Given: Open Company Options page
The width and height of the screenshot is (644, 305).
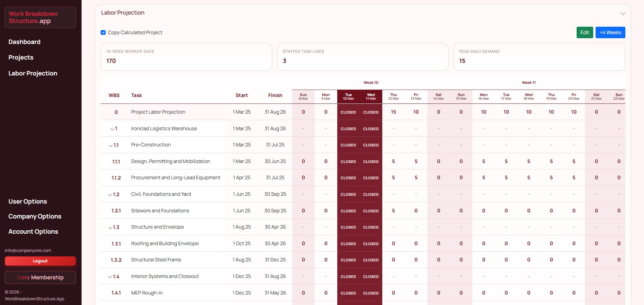Looking at the screenshot, I should [35, 216].
